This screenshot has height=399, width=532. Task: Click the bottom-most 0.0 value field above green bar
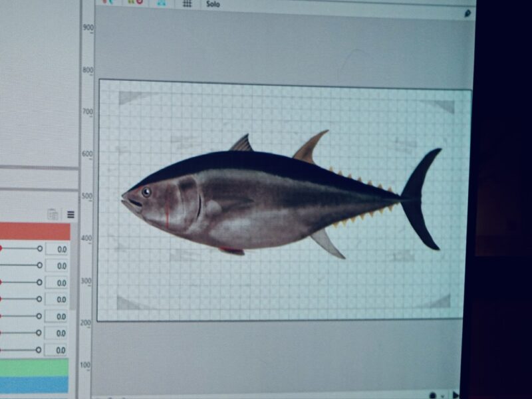click(x=57, y=350)
